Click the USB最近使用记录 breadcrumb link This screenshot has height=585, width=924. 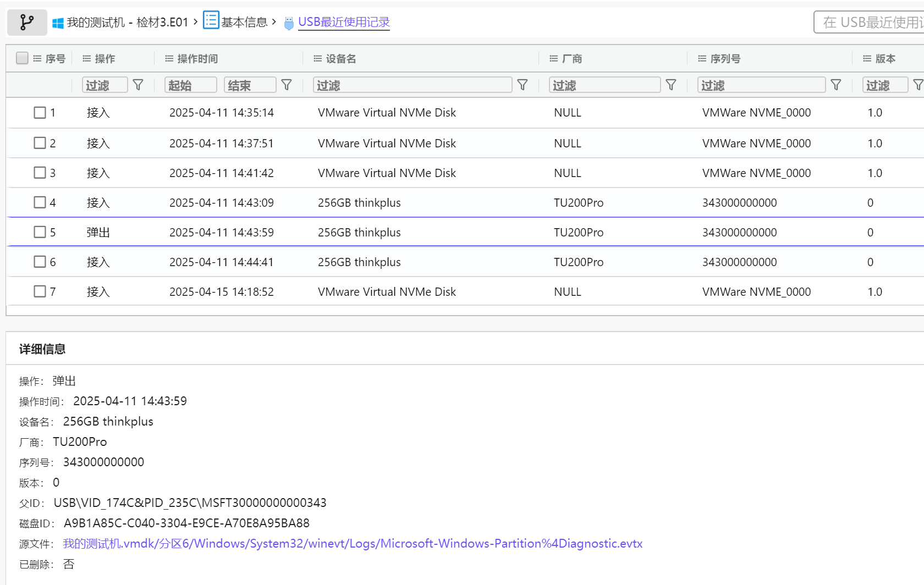(344, 22)
